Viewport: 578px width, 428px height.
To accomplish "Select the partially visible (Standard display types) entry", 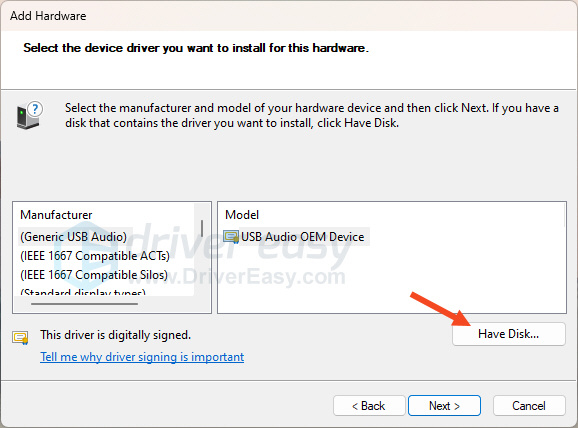I will click(x=83, y=293).
